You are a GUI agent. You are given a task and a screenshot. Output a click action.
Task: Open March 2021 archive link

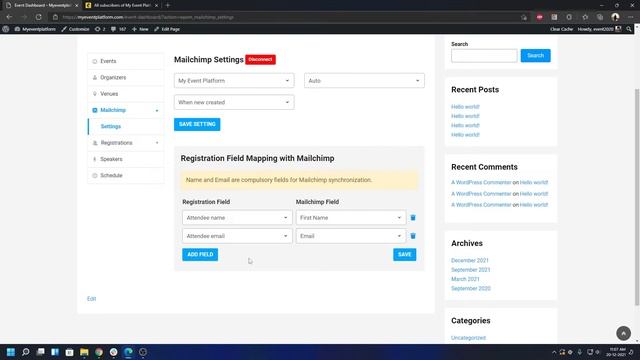pyautogui.click(x=465, y=279)
